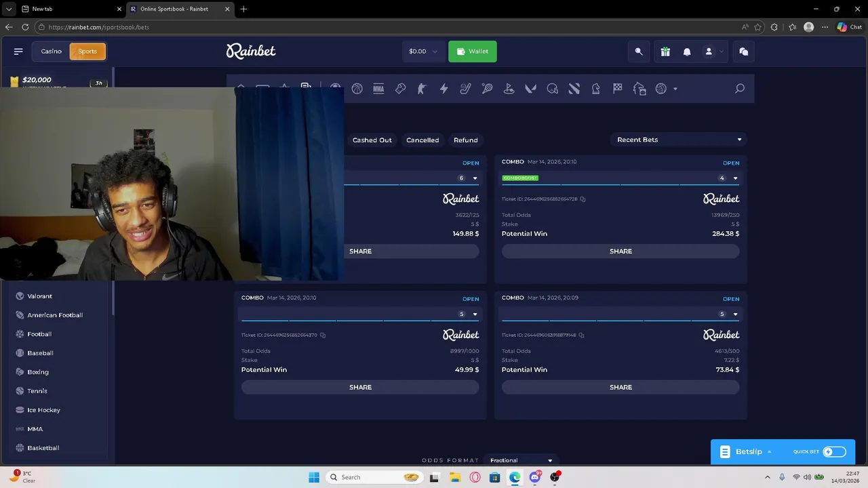Viewport: 868px width, 488px height.
Task: Open the Wallet button
Action: tap(473, 52)
